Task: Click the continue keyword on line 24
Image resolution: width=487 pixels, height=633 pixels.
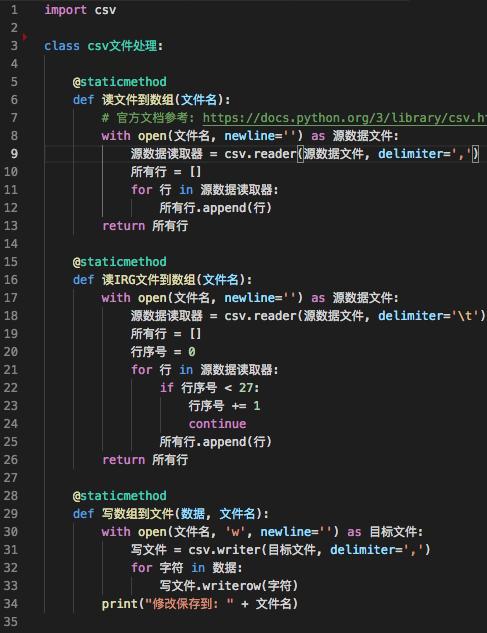Action: coord(217,424)
